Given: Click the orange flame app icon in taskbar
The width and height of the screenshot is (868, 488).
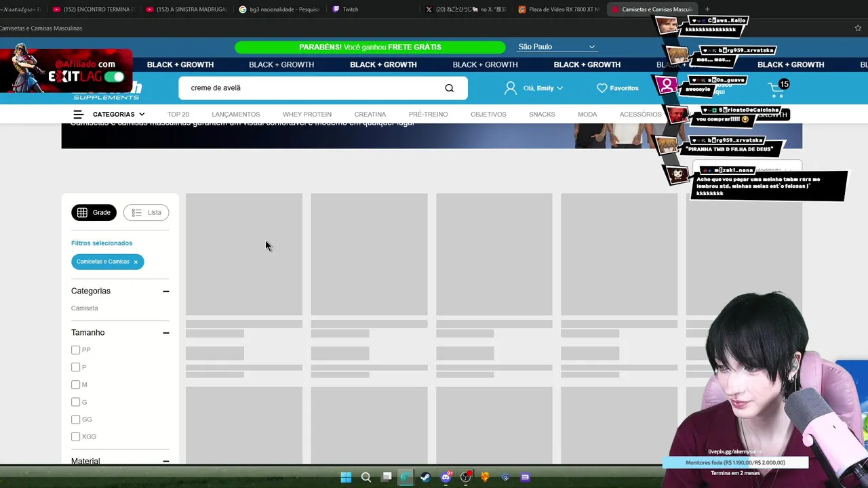Looking at the screenshot, I should click(x=485, y=477).
